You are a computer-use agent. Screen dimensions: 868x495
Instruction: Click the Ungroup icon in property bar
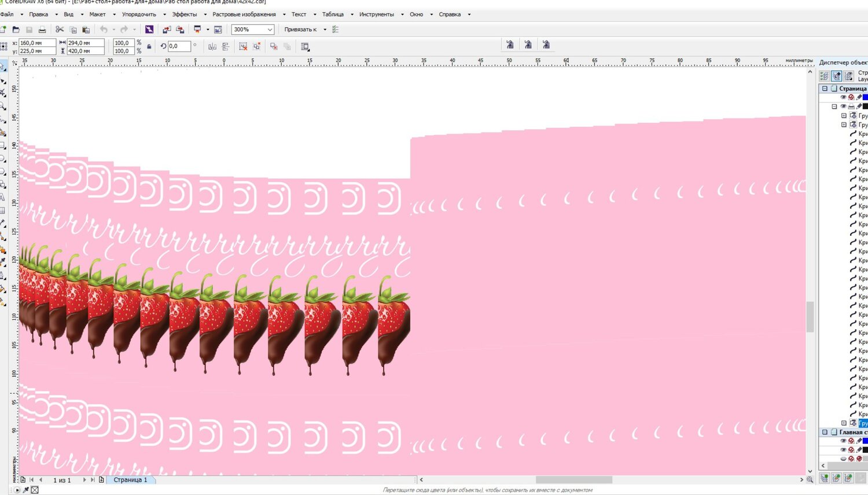tap(243, 46)
